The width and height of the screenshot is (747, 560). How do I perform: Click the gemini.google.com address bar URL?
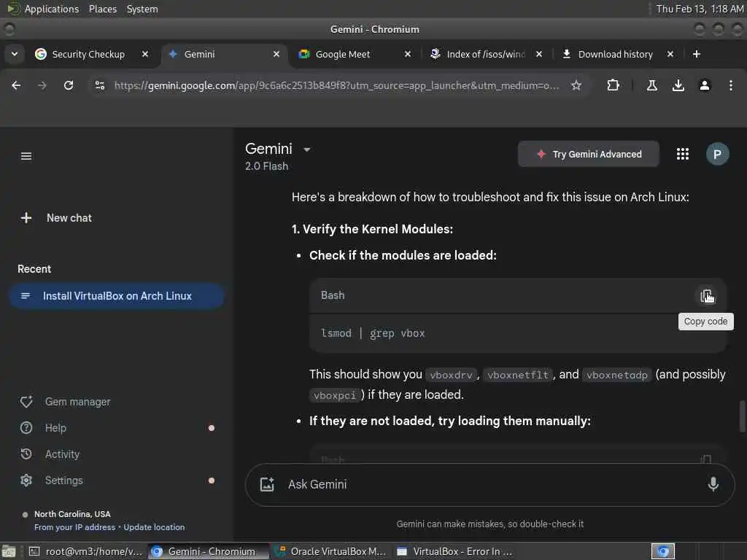(x=336, y=85)
